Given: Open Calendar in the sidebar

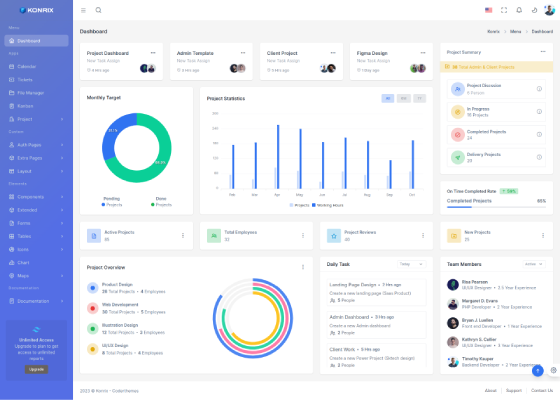Looking at the screenshot, I should pos(36,66).
